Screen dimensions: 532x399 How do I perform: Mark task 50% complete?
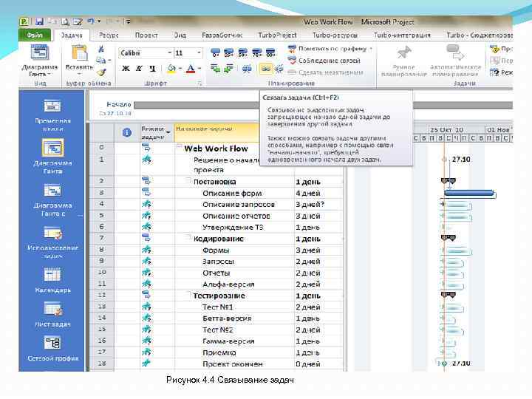click(x=243, y=52)
